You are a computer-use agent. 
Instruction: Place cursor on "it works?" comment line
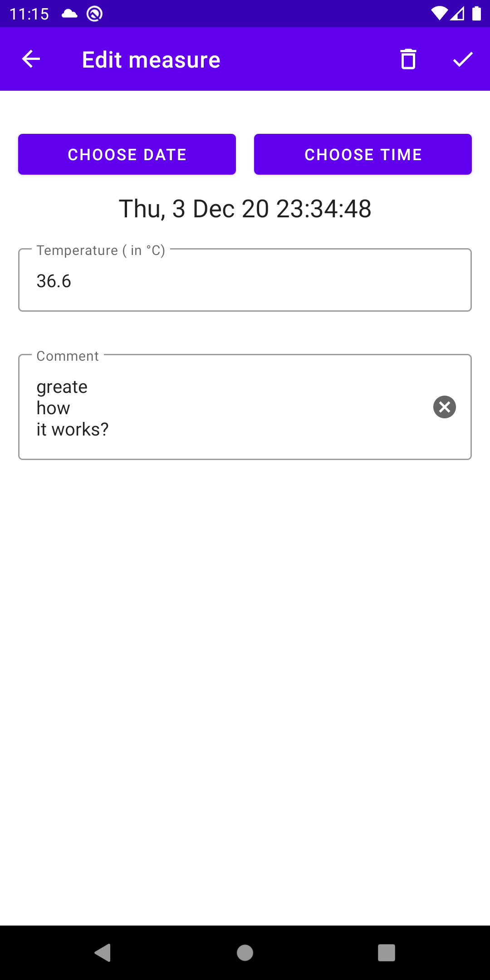point(73,430)
